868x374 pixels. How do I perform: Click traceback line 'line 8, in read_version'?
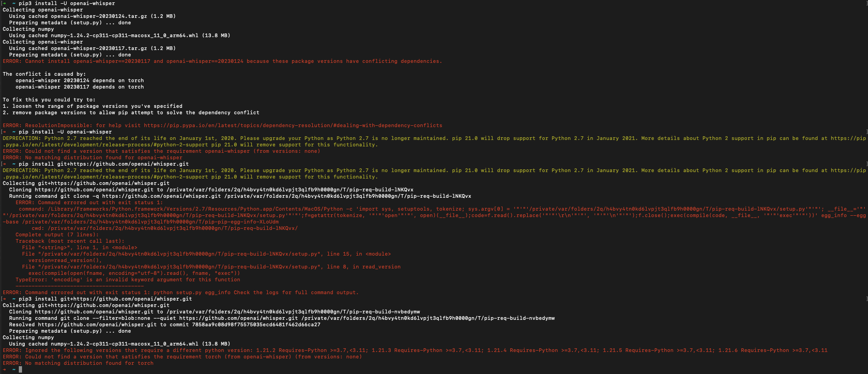[211, 267]
